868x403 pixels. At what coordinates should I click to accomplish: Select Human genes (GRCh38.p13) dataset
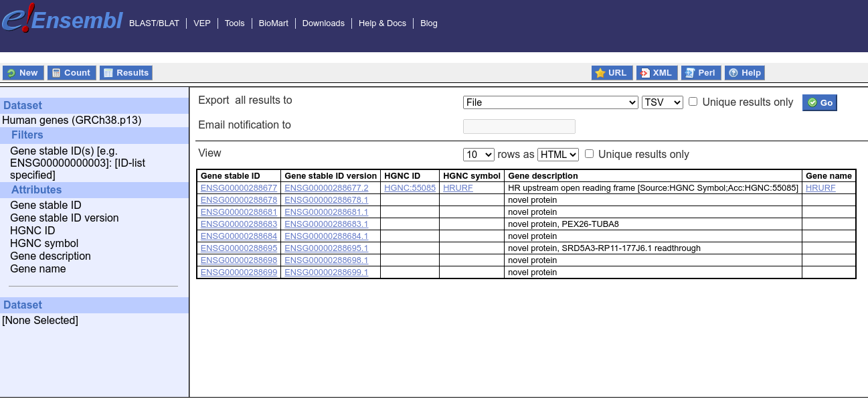pos(72,120)
